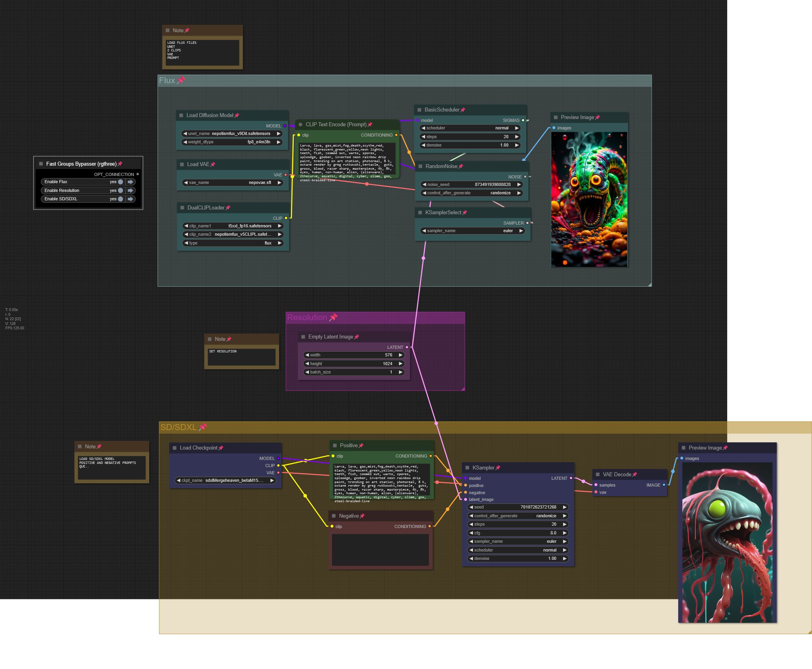Open weight_dtype fp8_e4m3fn selector
812x669 pixels.
click(232, 142)
